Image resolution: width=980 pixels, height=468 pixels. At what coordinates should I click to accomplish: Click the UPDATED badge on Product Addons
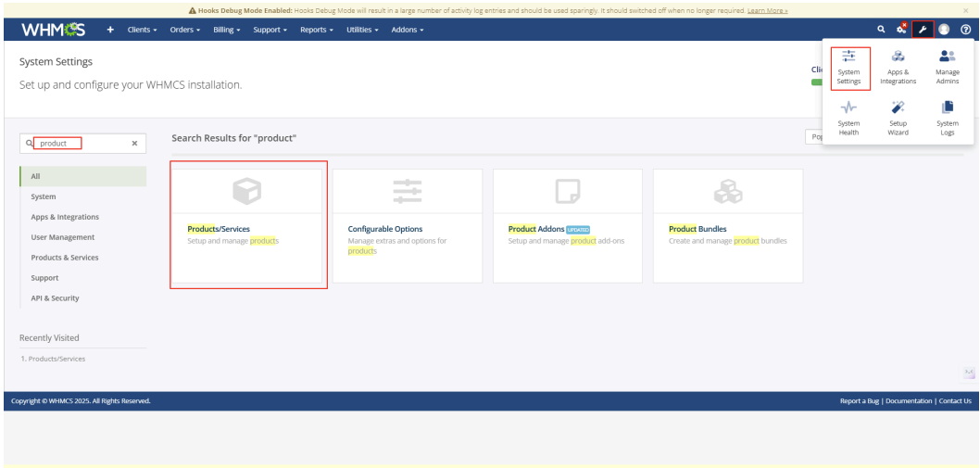coord(578,230)
